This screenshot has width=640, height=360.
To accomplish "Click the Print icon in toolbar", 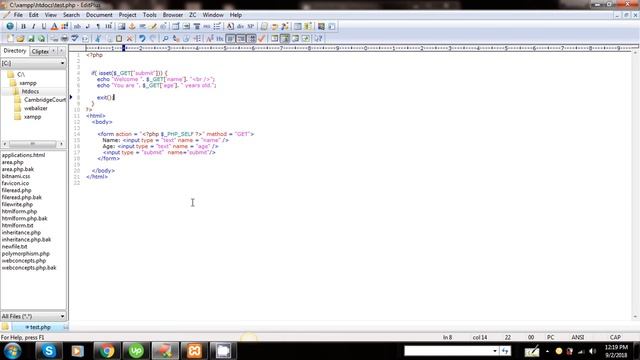I will 64,38.
